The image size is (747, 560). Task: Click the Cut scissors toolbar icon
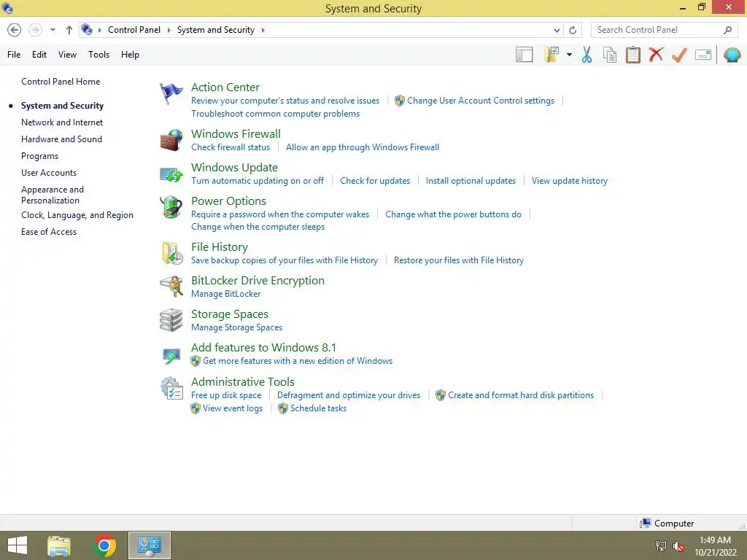point(587,55)
